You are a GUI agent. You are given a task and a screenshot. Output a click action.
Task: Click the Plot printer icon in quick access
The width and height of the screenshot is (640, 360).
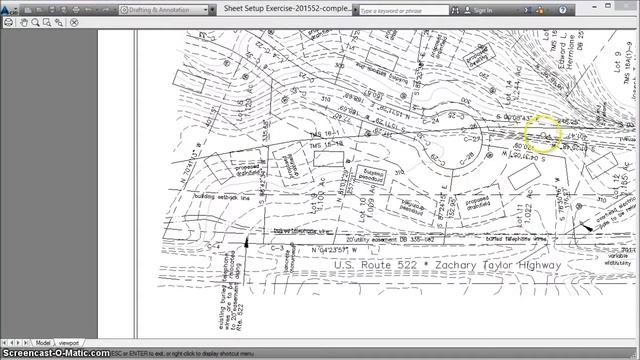click(76, 10)
